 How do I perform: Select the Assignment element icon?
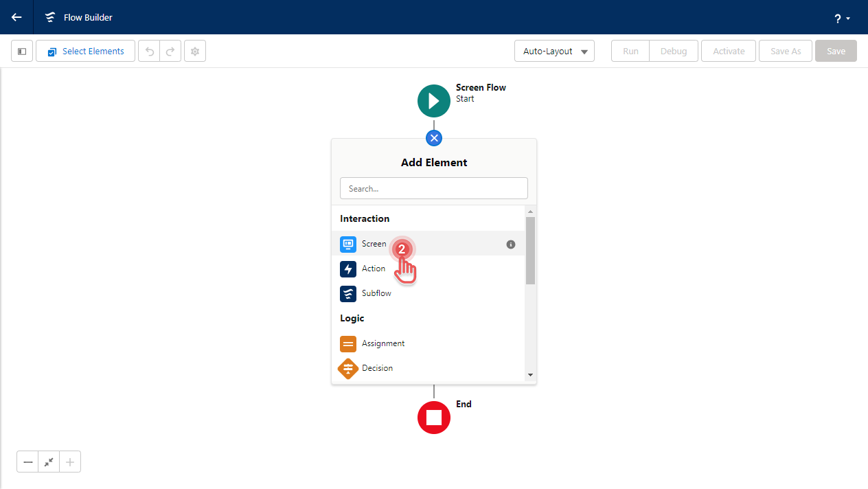[x=348, y=343]
